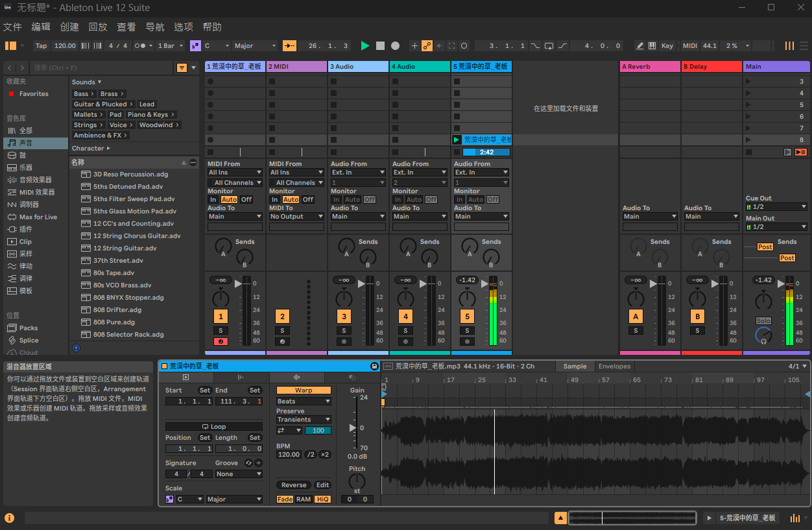
Task: Collapse the Sounds filter group
Action: 87,82
